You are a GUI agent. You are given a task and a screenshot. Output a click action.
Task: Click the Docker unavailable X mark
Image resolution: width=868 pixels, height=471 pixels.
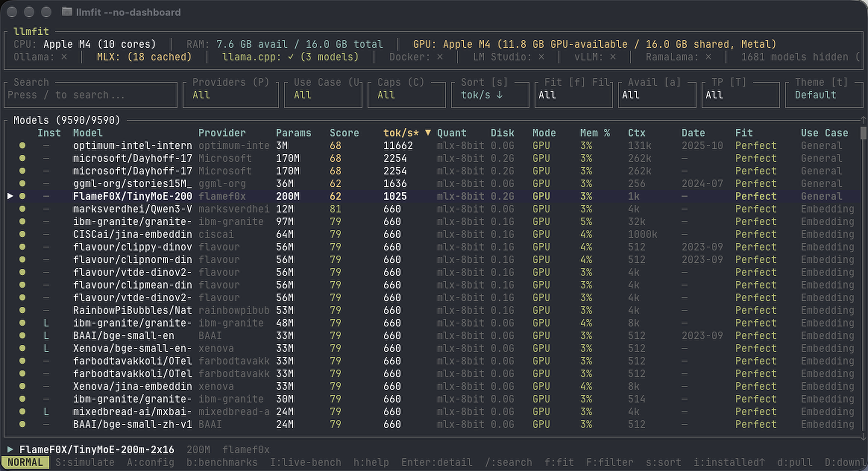tap(440, 57)
